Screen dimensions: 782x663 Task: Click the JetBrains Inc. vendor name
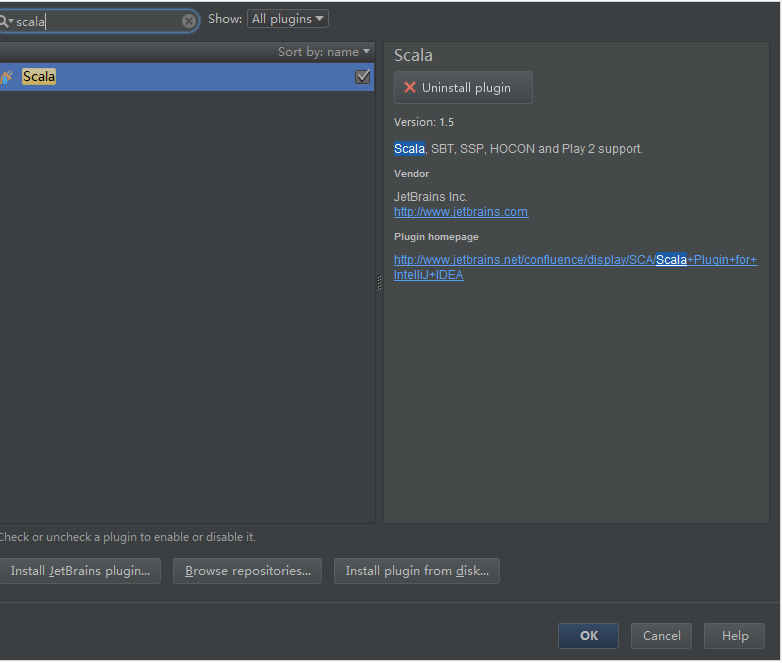click(x=430, y=197)
